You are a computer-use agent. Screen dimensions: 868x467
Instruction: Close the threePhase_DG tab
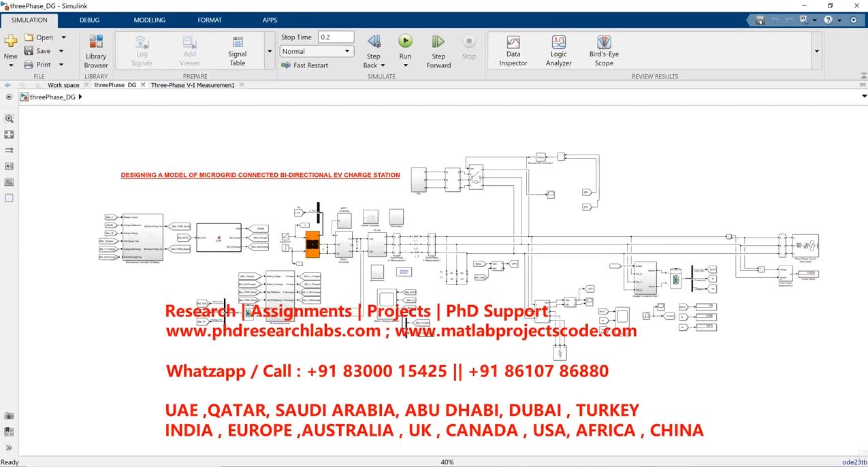tap(142, 85)
